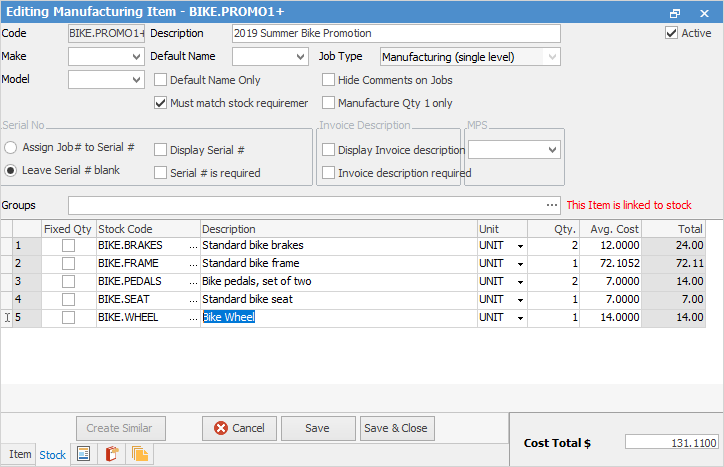Click ellipsis lookup for BIKE.BRAKES stock code
The image size is (724, 467).
(193, 245)
